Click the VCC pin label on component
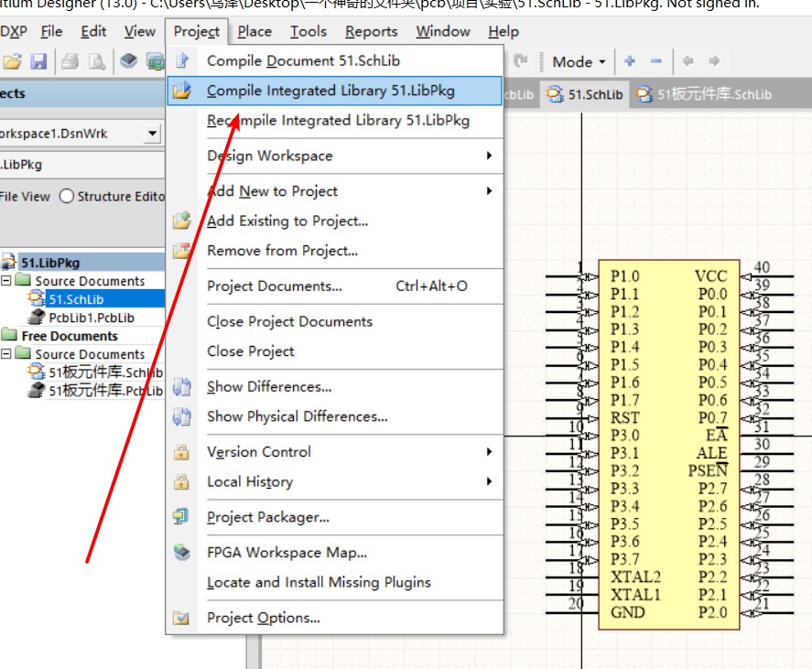Screen dimensions: 812x669 coord(711,276)
